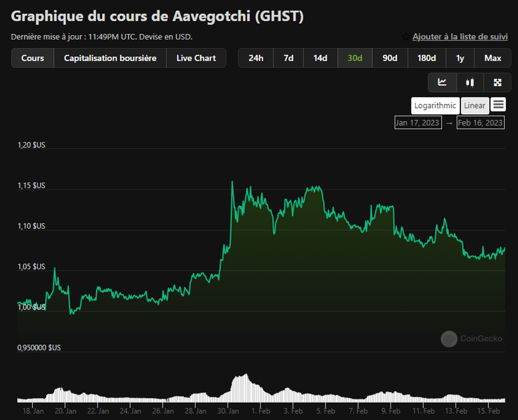Open the Cours tab

pos(33,58)
